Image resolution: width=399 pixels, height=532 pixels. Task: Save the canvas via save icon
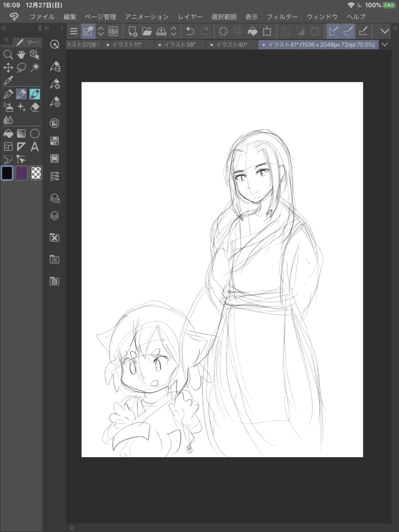[x=161, y=31]
